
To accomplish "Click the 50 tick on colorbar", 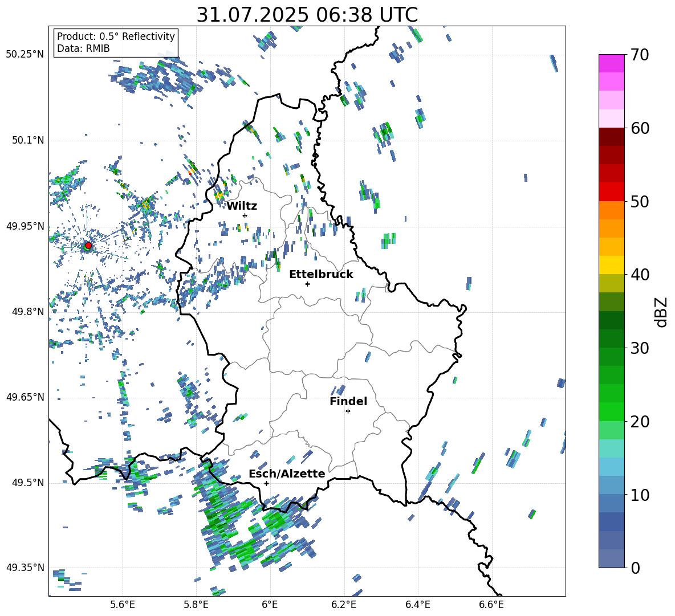I will [640, 201].
